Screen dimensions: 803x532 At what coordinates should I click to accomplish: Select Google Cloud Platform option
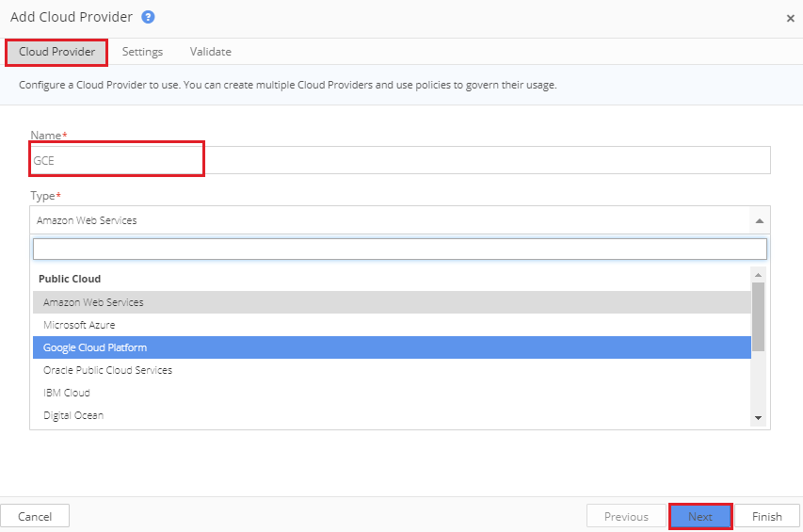[392, 347]
